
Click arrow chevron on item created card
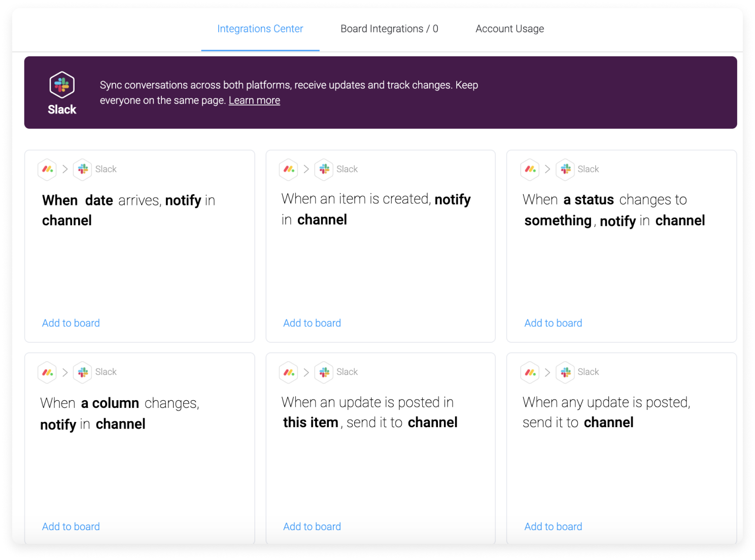point(306,169)
